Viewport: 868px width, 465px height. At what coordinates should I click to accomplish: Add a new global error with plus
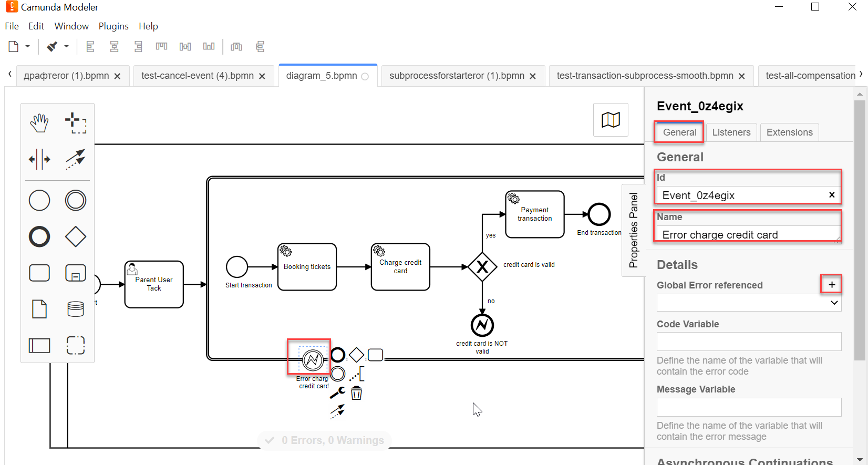click(x=832, y=284)
